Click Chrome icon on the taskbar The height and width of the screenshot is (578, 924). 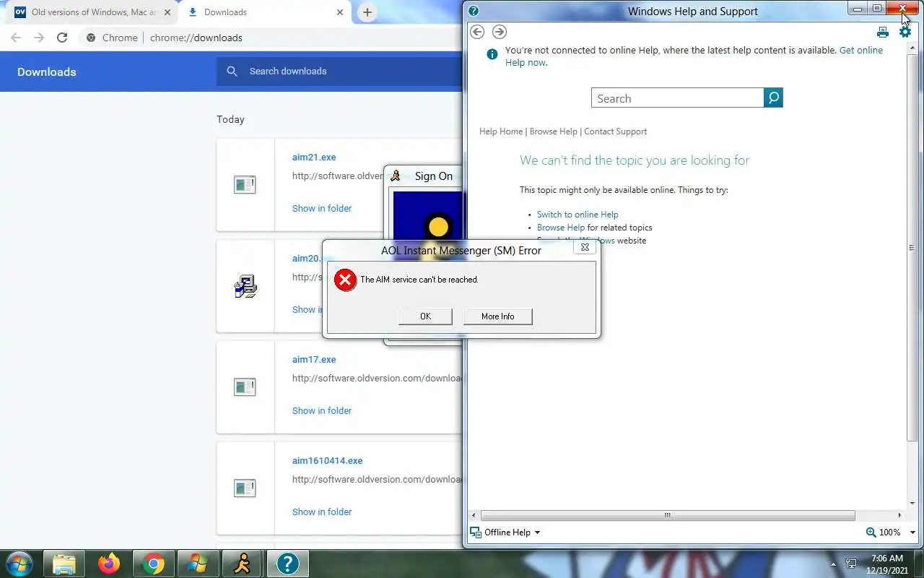(x=153, y=564)
